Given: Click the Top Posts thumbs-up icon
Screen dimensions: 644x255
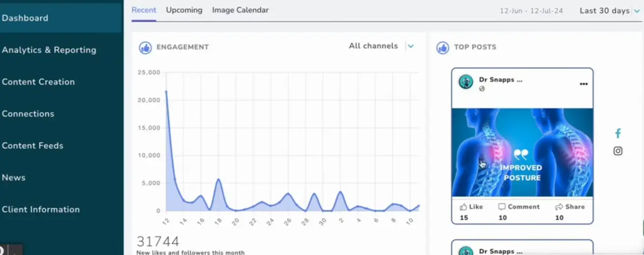Looking at the screenshot, I should (442, 48).
